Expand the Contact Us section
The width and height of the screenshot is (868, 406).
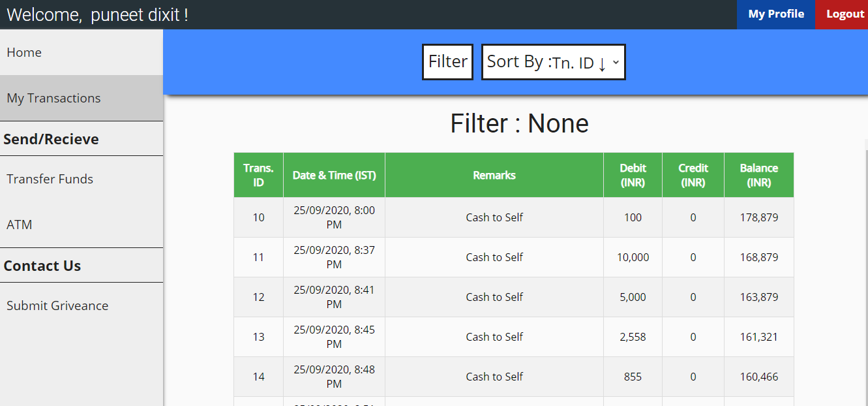coord(42,265)
